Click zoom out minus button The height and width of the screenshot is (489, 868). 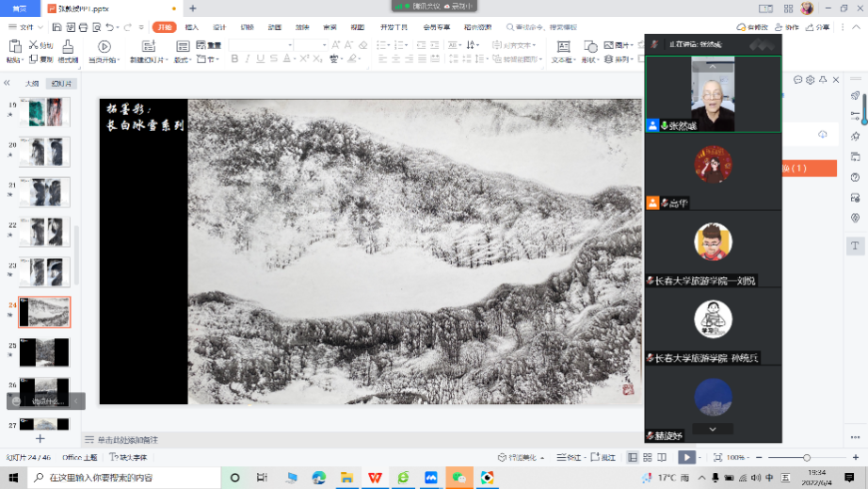coord(759,457)
